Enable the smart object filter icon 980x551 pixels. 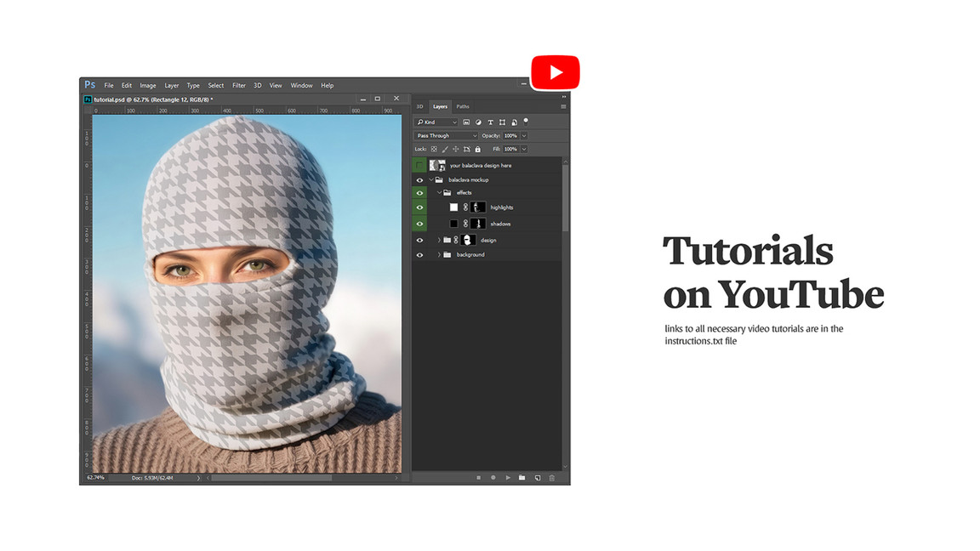514,122
